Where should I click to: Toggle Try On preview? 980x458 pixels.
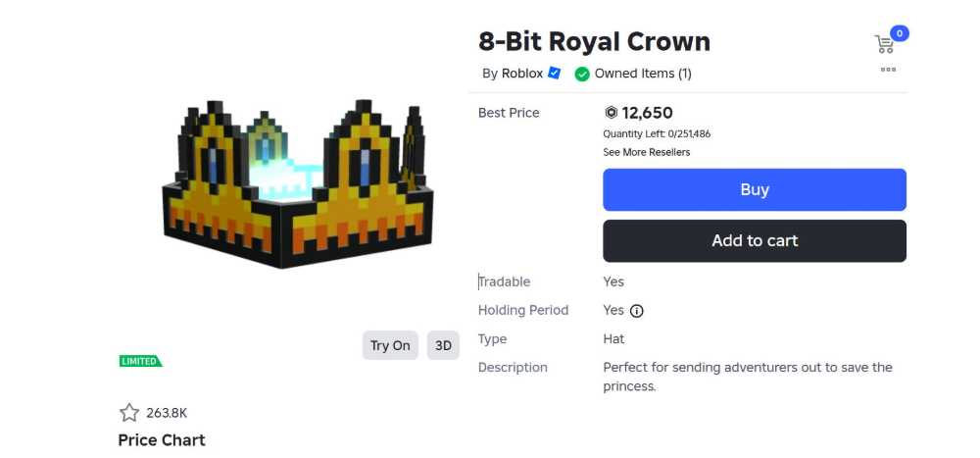(390, 345)
